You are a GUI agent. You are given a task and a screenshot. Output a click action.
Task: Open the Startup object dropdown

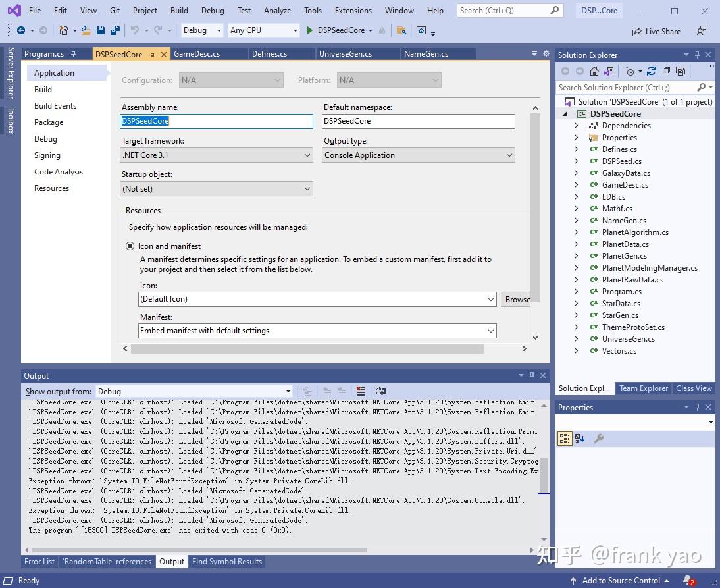click(x=217, y=189)
